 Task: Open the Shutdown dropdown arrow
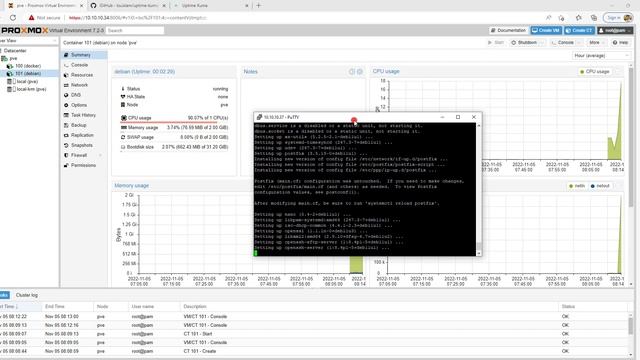coord(542,42)
